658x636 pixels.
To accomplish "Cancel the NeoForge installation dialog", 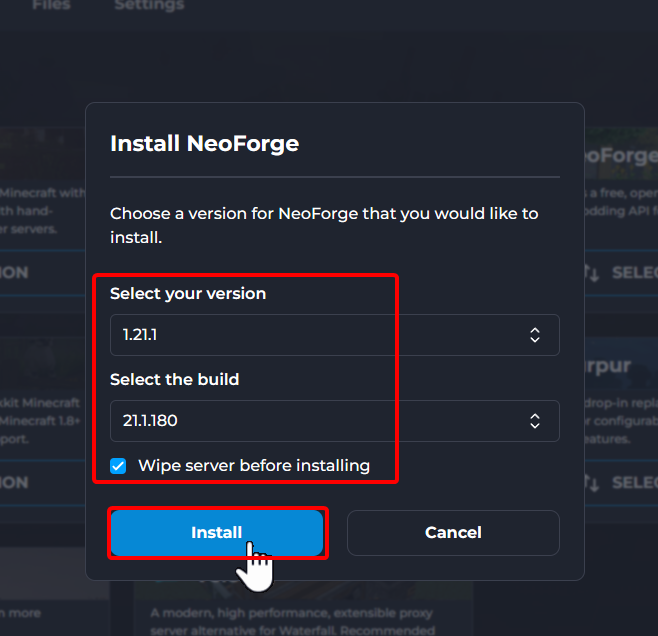I will click(x=453, y=533).
